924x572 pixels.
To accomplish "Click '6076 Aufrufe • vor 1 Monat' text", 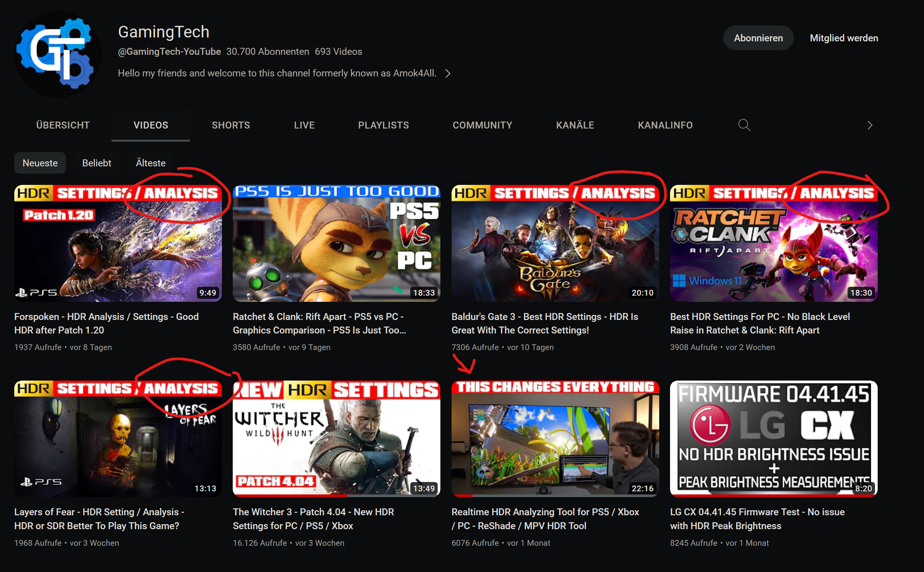I will (x=501, y=543).
